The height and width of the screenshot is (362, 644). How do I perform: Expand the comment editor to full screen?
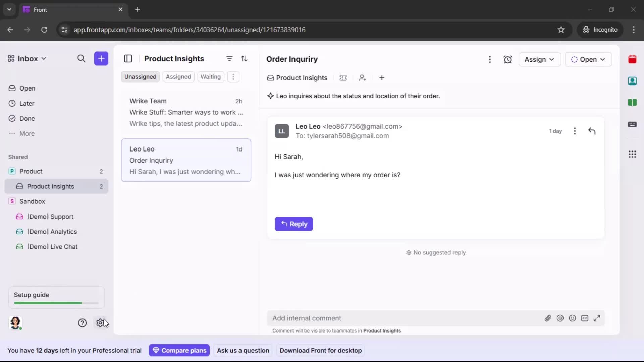(597, 318)
